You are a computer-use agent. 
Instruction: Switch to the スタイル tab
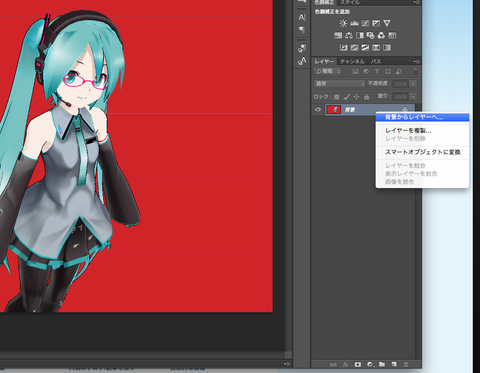[350, 2]
